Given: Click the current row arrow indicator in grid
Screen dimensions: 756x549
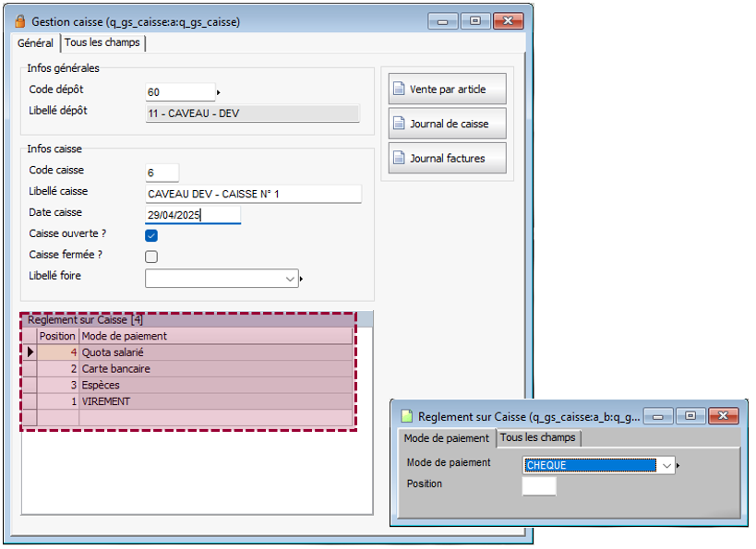Looking at the screenshot, I should click(x=30, y=352).
